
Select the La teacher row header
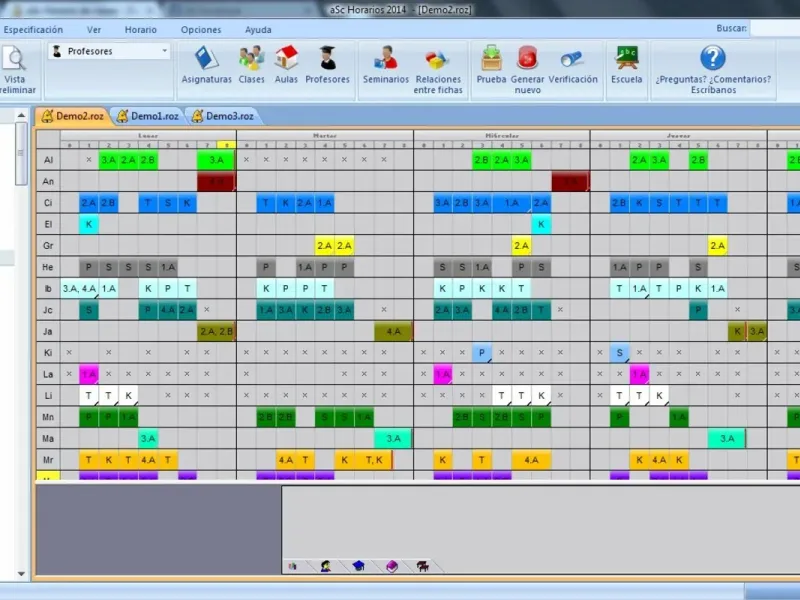(48, 374)
